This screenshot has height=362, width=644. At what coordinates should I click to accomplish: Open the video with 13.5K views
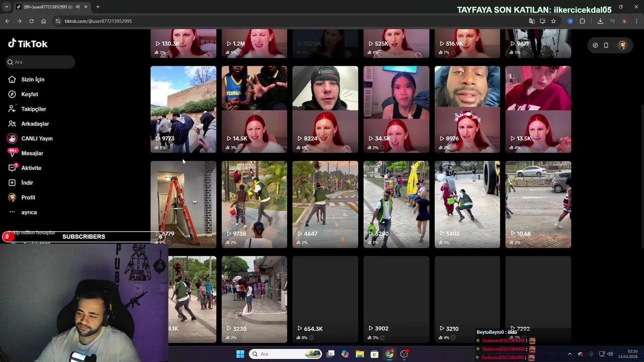[x=538, y=109]
